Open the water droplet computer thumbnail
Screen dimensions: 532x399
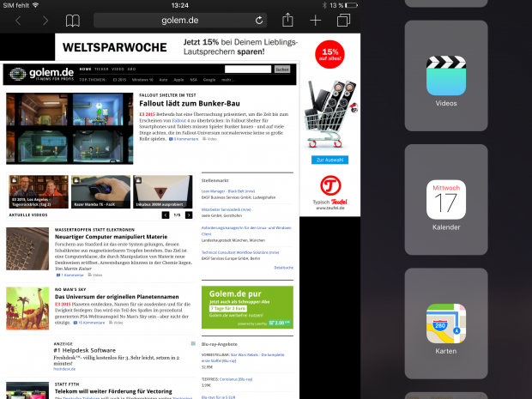click(x=27, y=249)
